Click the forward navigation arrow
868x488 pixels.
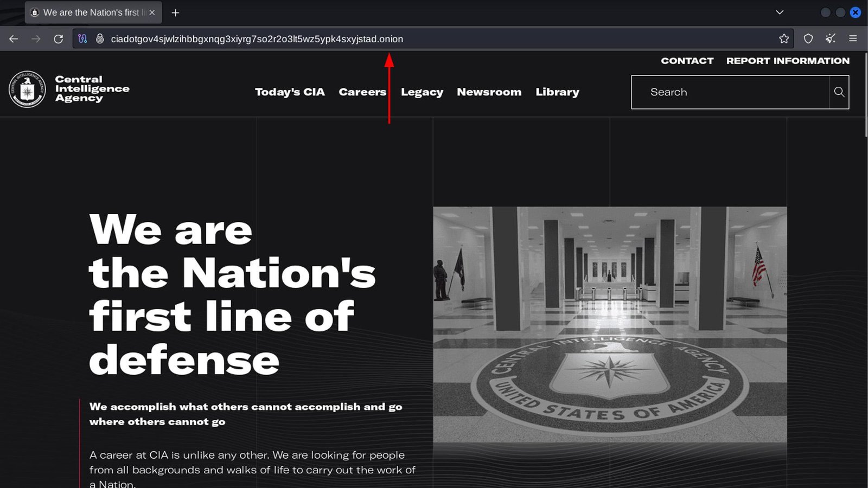point(36,38)
